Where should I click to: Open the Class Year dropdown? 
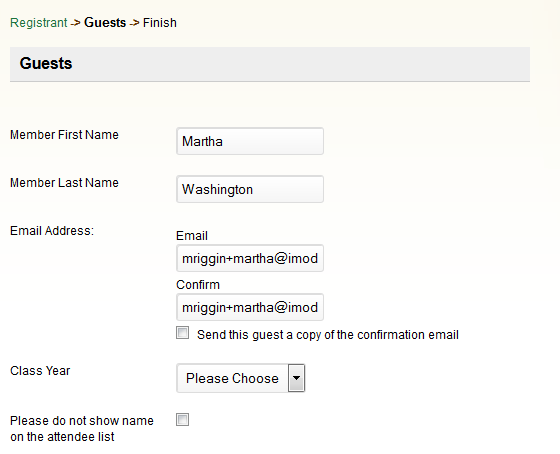[241, 378]
